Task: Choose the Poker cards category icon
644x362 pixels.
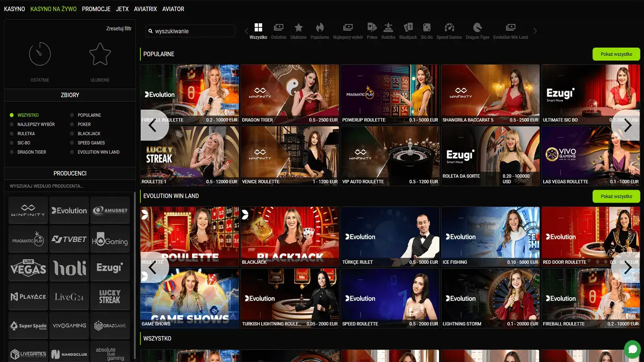Action: (372, 27)
